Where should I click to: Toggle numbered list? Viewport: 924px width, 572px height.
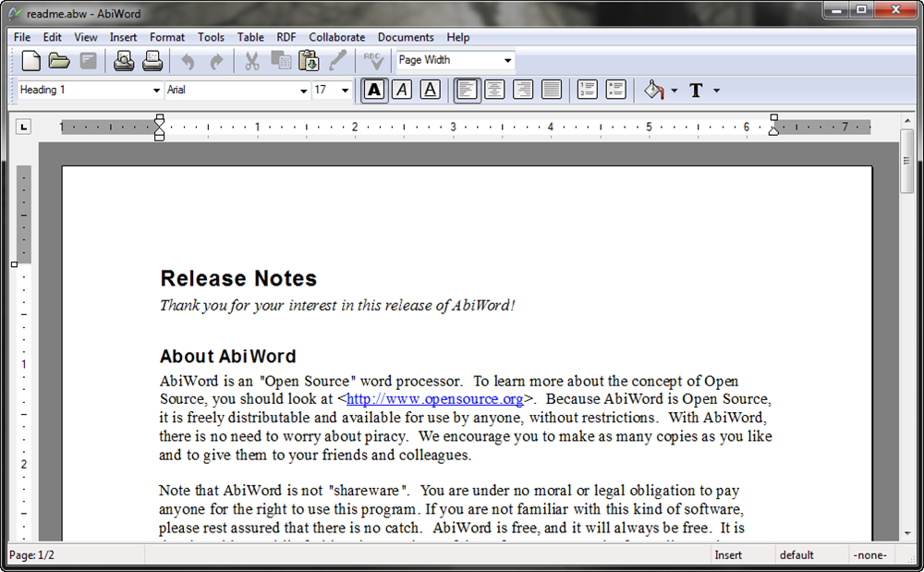pyautogui.click(x=587, y=91)
